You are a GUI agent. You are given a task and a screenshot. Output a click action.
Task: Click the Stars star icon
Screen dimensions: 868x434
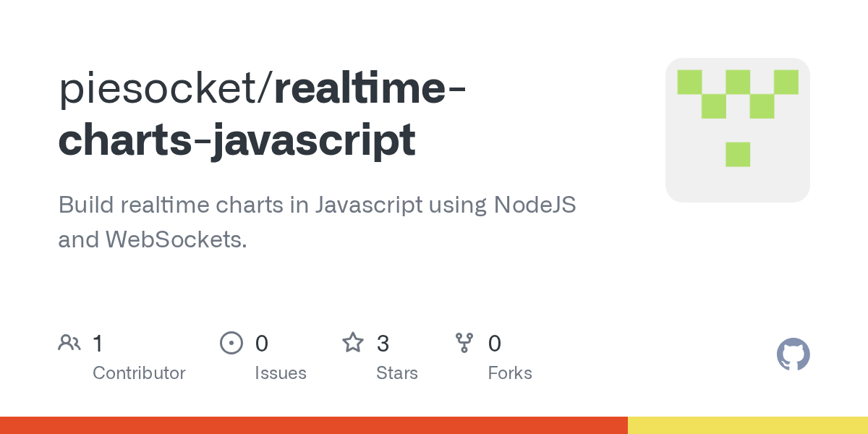(353, 342)
